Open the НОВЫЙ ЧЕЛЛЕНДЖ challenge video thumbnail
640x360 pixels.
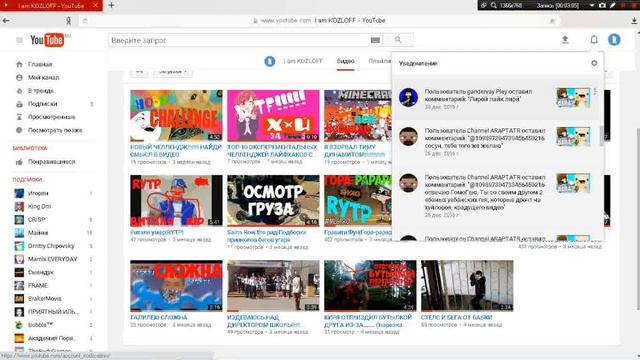pyautogui.click(x=176, y=116)
